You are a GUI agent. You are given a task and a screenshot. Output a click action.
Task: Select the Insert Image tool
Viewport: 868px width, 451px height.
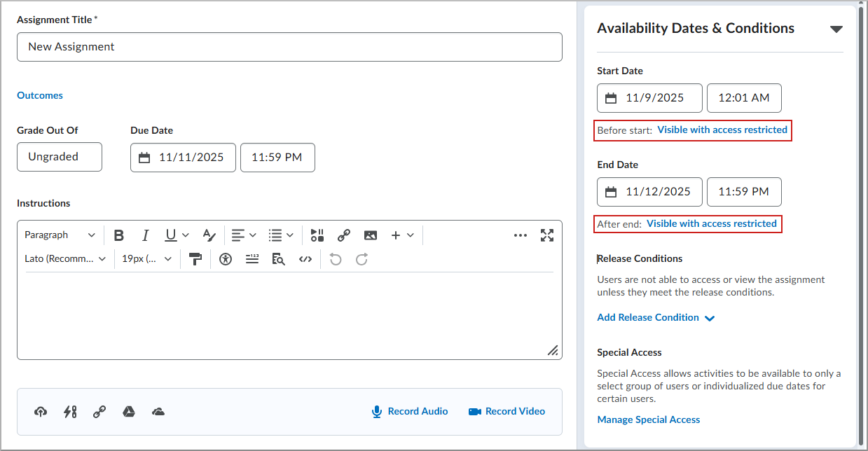(370, 235)
